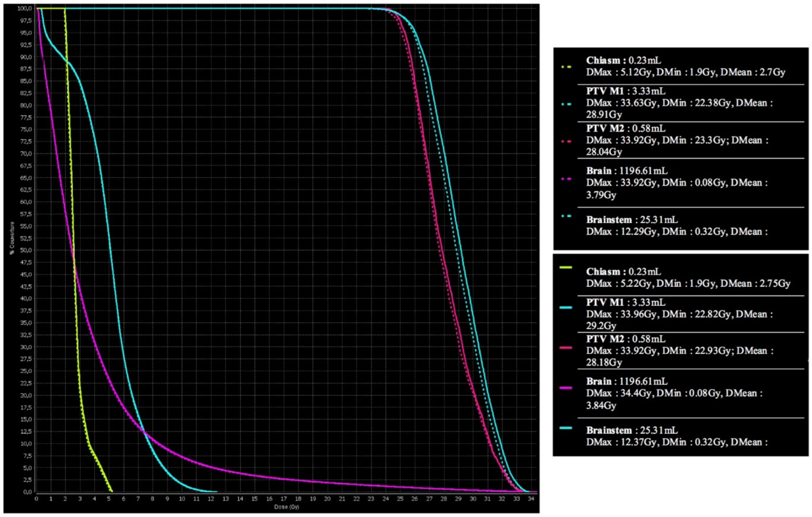Click the solid magenta Brain legend marker
Image resolution: width=812 pixels, height=517 pixels.
566,388
